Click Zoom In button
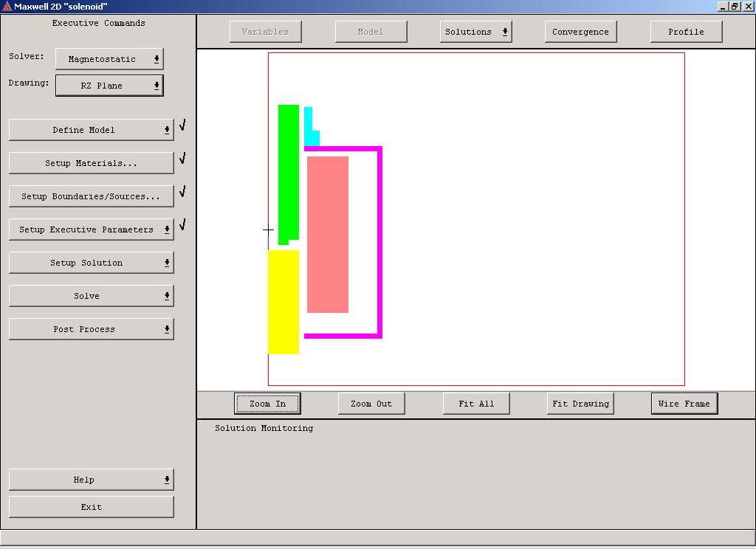The height and width of the screenshot is (549, 756). (267, 404)
